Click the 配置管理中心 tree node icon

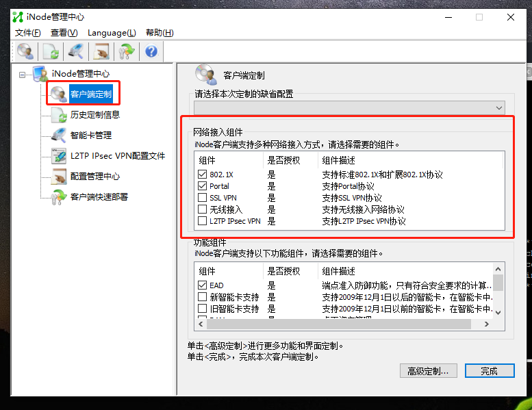(59, 177)
